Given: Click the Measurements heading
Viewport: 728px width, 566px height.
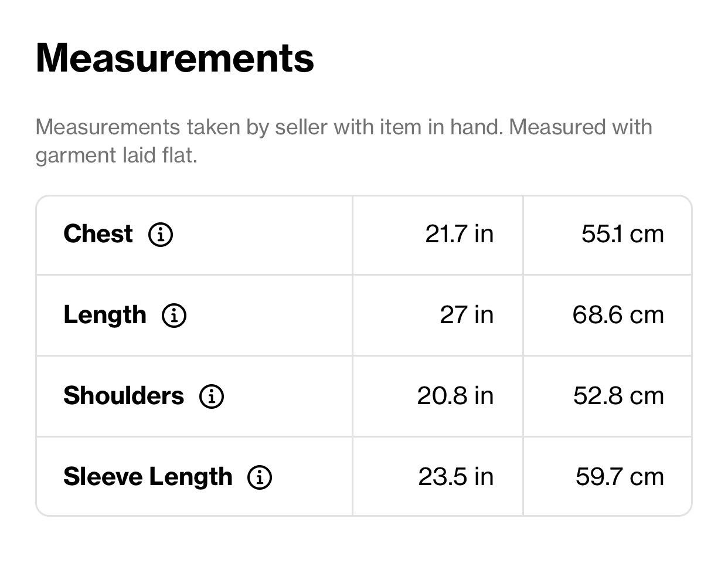Looking at the screenshot, I should (x=175, y=58).
